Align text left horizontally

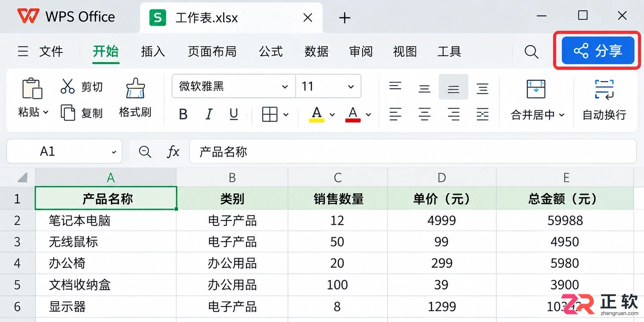395,114
